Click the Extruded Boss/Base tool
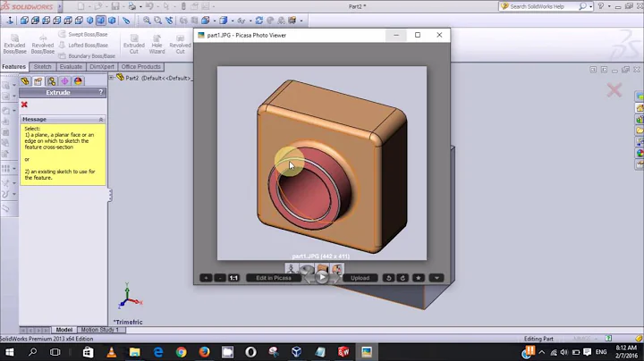This screenshot has height=361, width=644. click(x=15, y=45)
